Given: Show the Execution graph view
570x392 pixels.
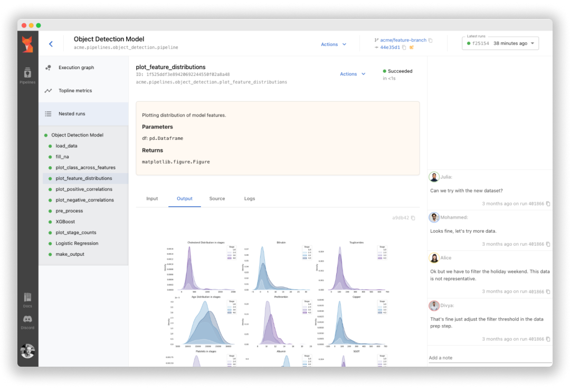Looking at the screenshot, I should tap(76, 68).
